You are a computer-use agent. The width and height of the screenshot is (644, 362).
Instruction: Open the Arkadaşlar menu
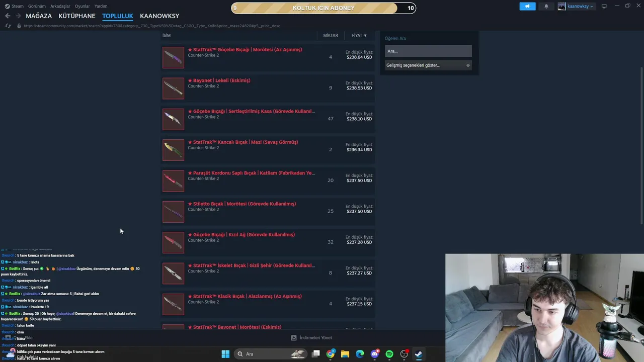tap(60, 6)
